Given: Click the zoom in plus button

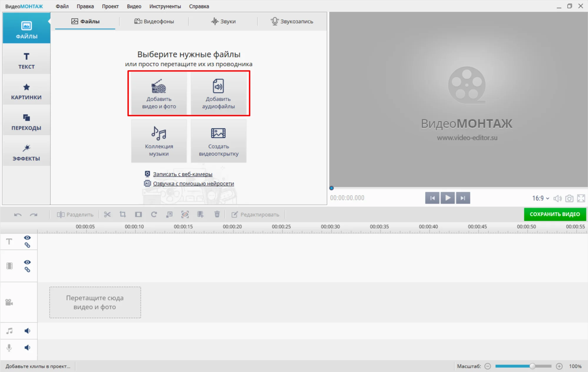Looking at the screenshot, I should (559, 366).
